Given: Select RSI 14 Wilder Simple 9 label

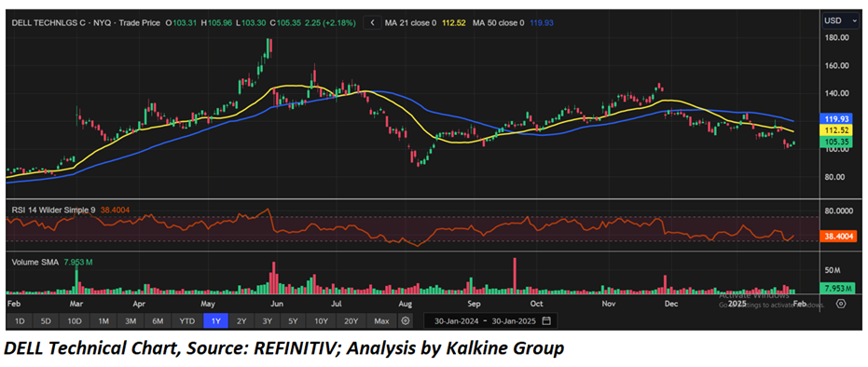Looking at the screenshot, I should point(54,210).
